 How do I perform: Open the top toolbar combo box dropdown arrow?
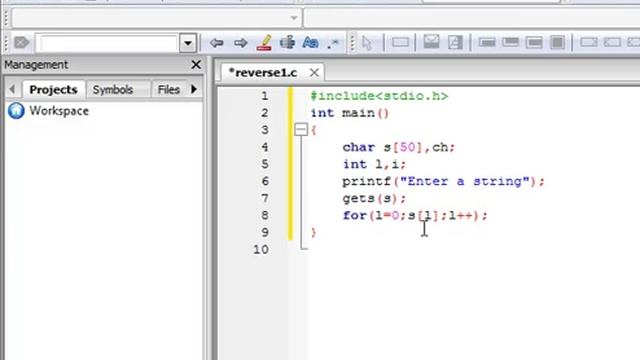[293, 18]
